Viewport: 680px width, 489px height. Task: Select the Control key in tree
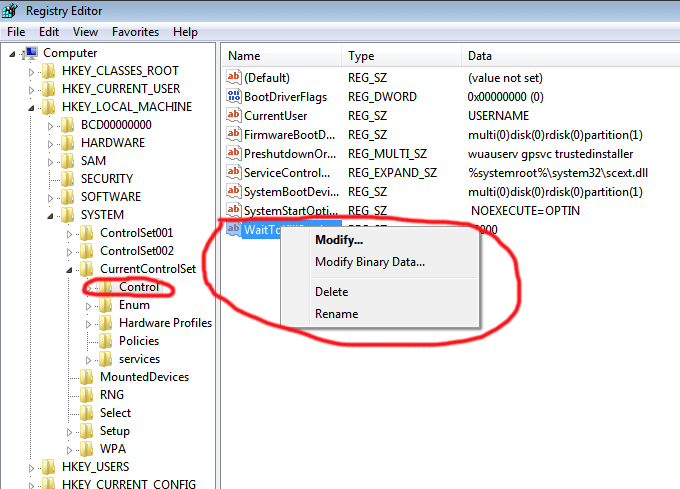pos(138,287)
